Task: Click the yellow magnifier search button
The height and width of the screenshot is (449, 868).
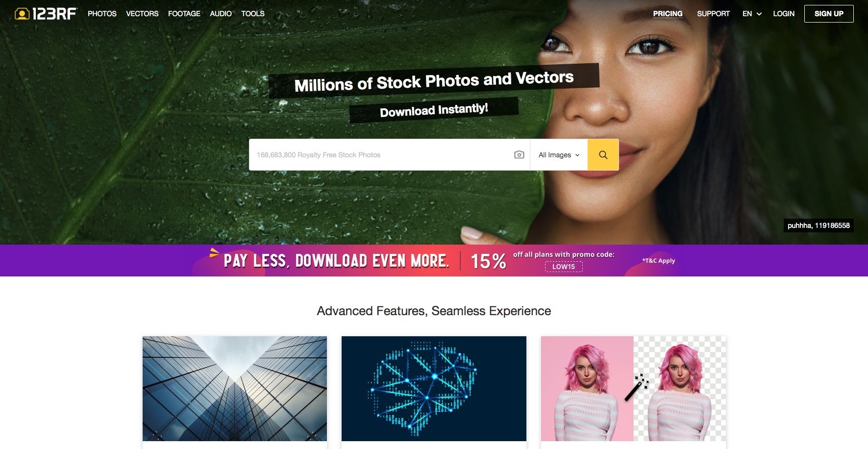Action: coord(603,155)
